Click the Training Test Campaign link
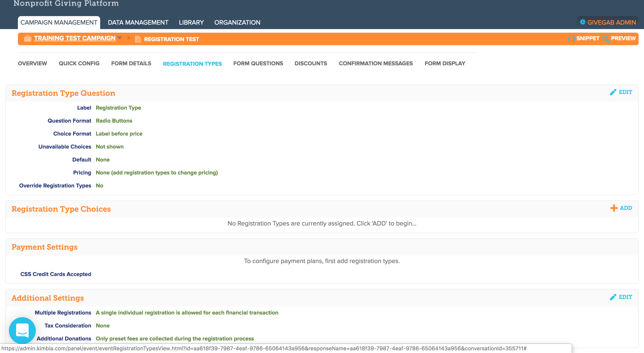Viewport: 644px width, 353px height. (x=75, y=38)
